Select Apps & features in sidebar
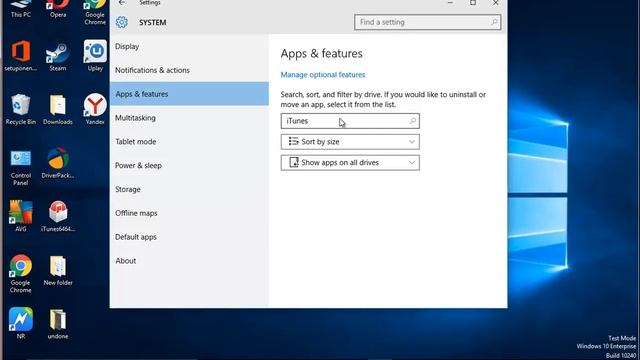Viewport: 640px width, 360px height. tap(189, 93)
